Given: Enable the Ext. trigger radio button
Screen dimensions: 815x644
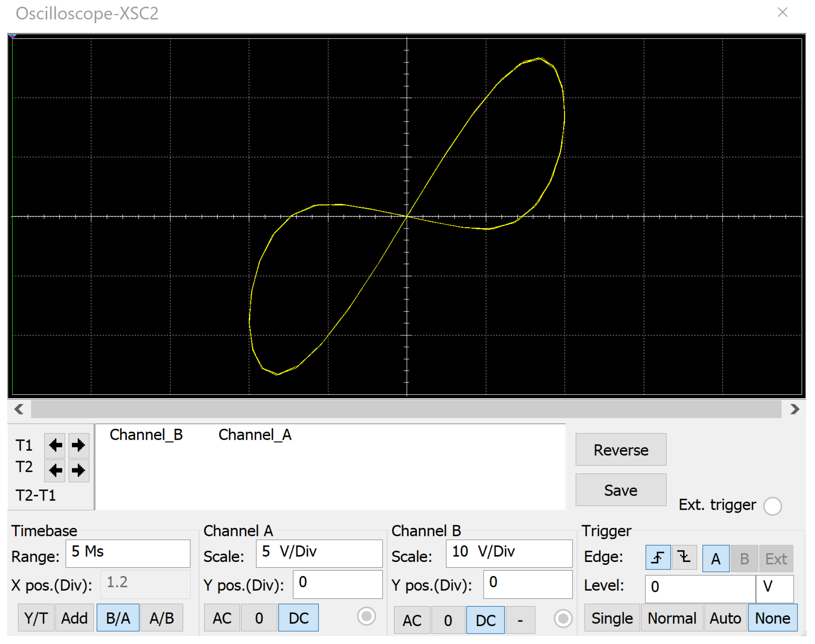Looking at the screenshot, I should coord(772,506).
